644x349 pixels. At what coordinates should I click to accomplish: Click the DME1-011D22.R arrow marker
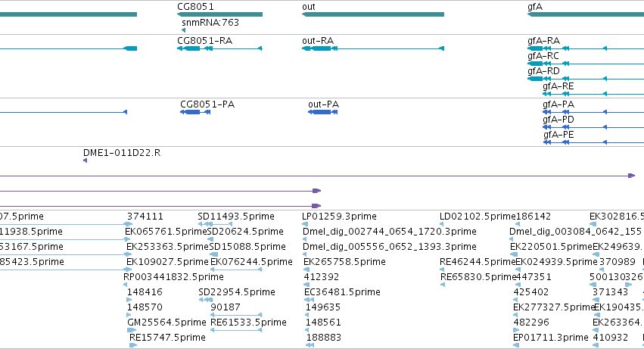pos(85,160)
